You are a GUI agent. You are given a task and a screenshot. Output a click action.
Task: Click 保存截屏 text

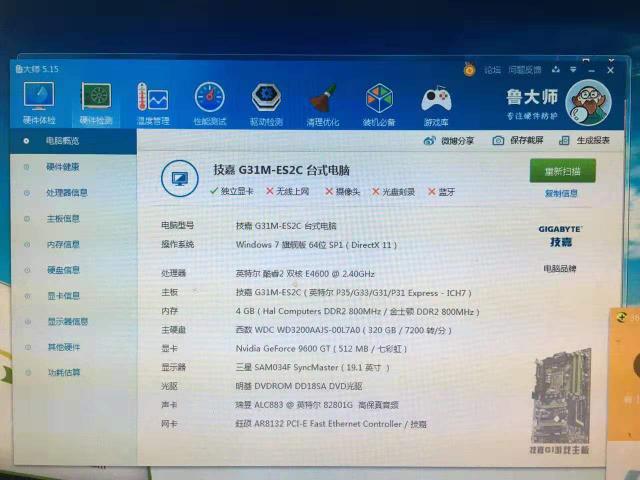click(527, 140)
